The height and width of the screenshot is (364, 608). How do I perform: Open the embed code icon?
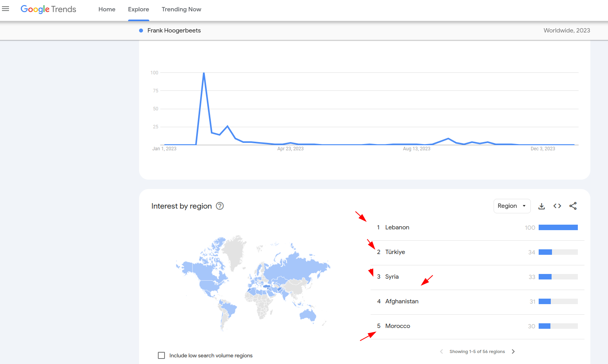[557, 206]
